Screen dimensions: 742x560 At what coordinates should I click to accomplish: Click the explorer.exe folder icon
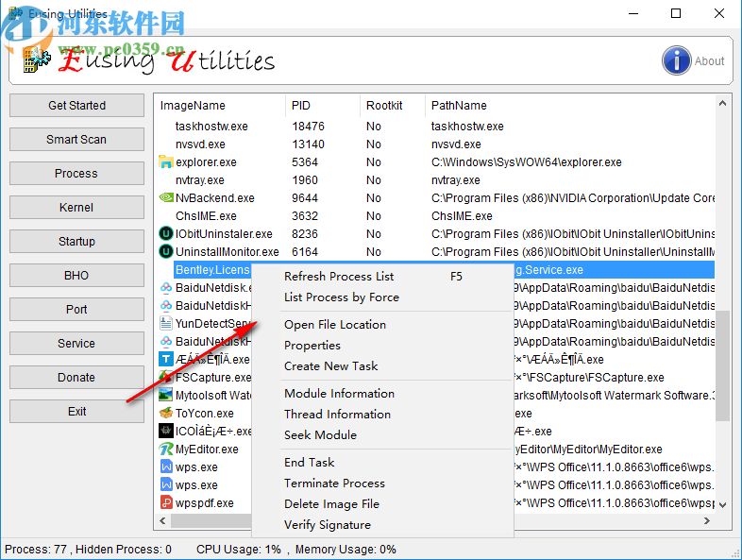pyautogui.click(x=165, y=161)
